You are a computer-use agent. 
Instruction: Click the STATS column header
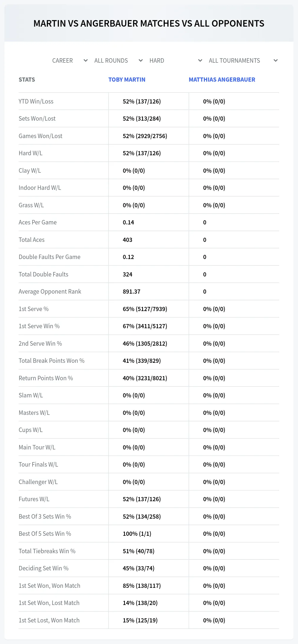[27, 80]
